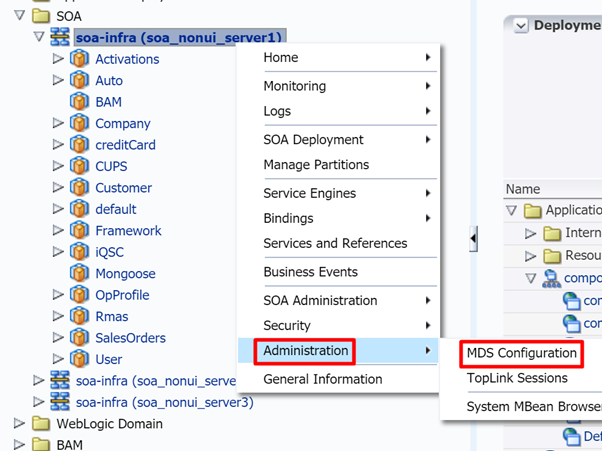This screenshot has width=602, height=451.
Task: Click the OpProfile partition cube icon
Action: (x=79, y=295)
